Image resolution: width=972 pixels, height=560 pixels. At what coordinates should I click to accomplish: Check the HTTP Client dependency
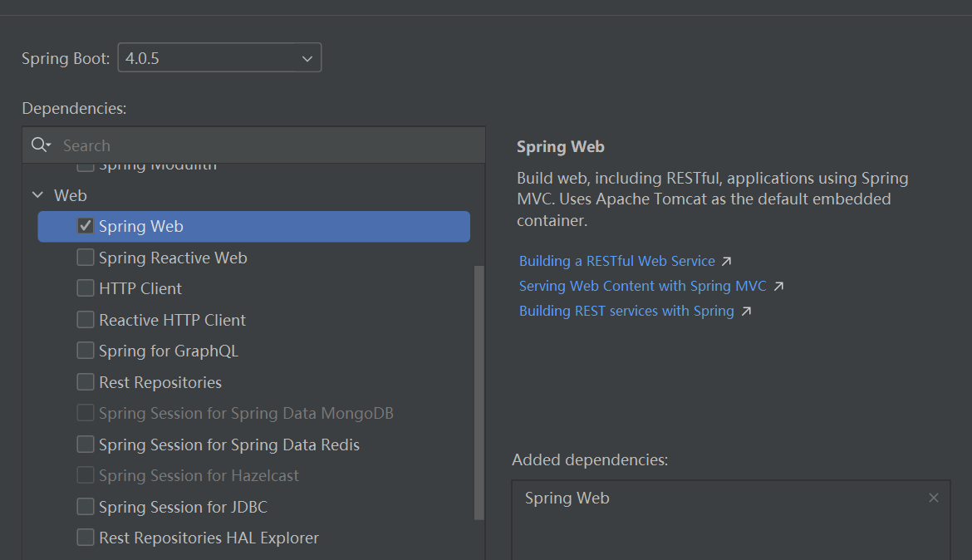coord(86,288)
